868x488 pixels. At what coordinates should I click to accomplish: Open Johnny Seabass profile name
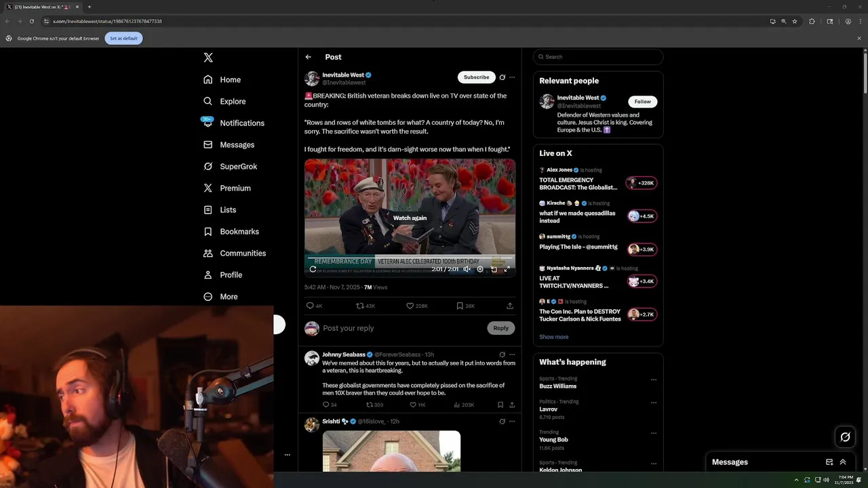click(x=343, y=354)
